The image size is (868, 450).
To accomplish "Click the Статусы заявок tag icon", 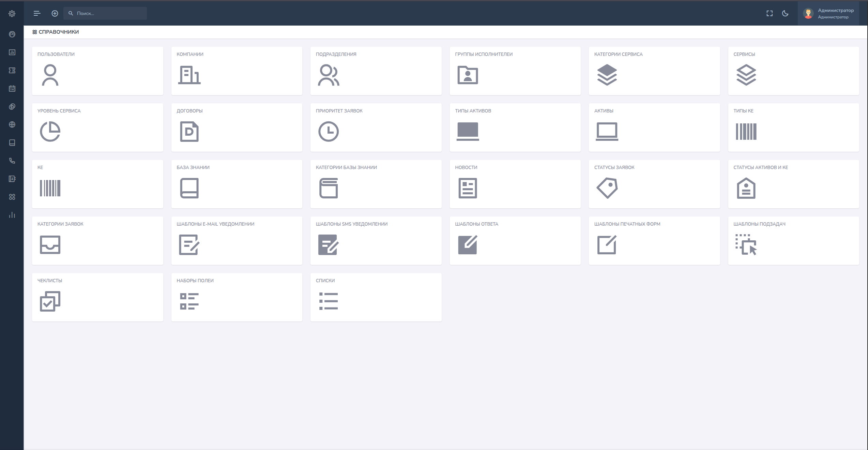I will point(607,188).
